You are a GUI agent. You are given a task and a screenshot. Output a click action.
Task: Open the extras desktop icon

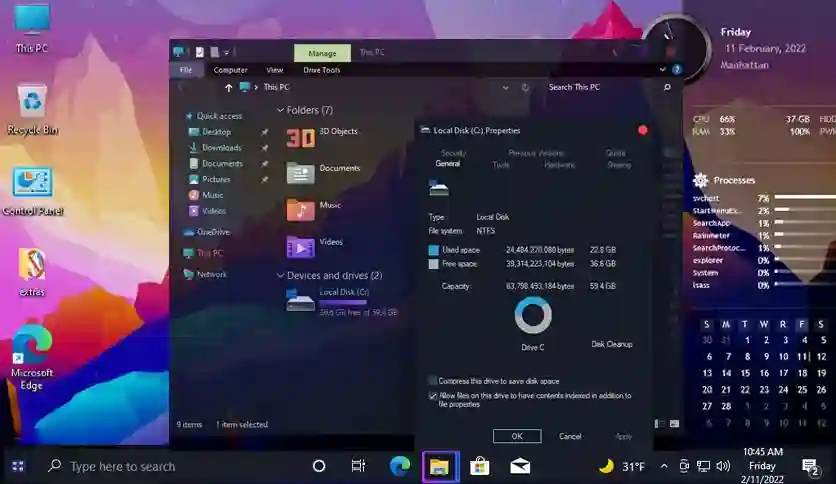point(32,272)
